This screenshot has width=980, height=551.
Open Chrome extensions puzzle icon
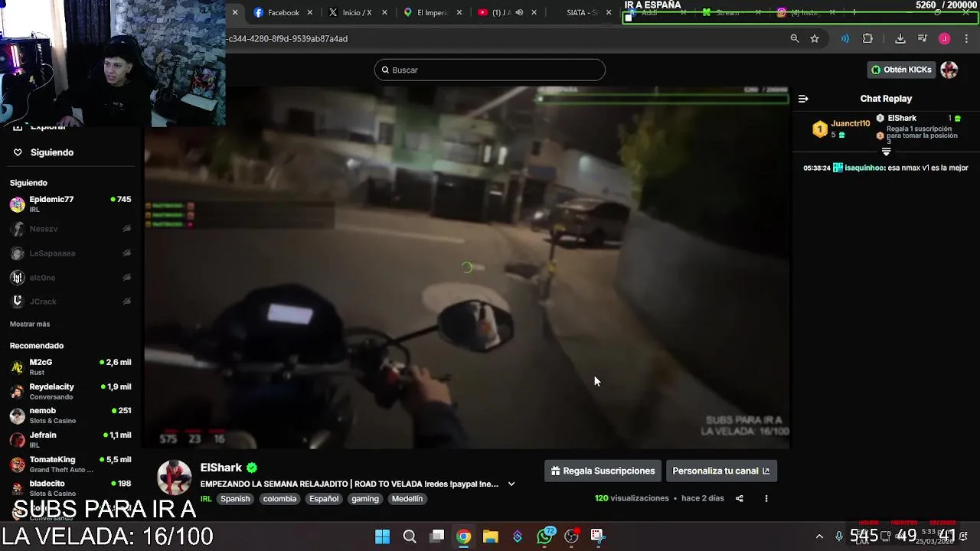click(867, 38)
